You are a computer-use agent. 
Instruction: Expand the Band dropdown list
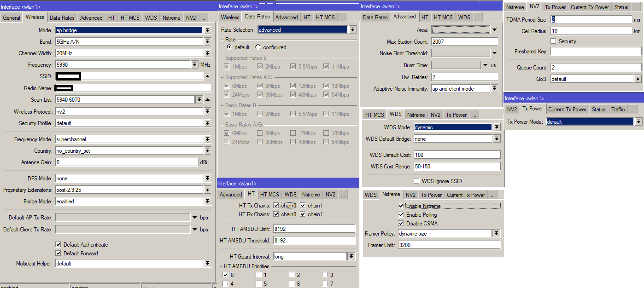pyautogui.click(x=207, y=41)
